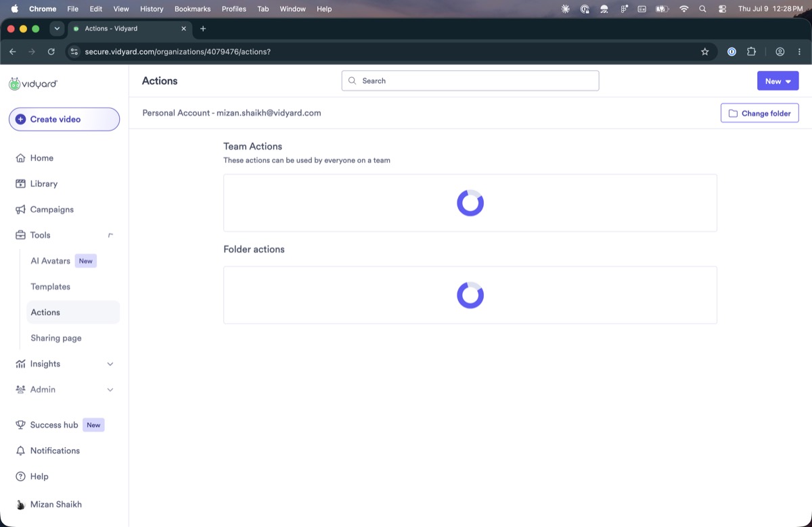Screen dimensions: 812x527
Task: Open the Bookmarks menu in menu bar
Action: (192, 9)
